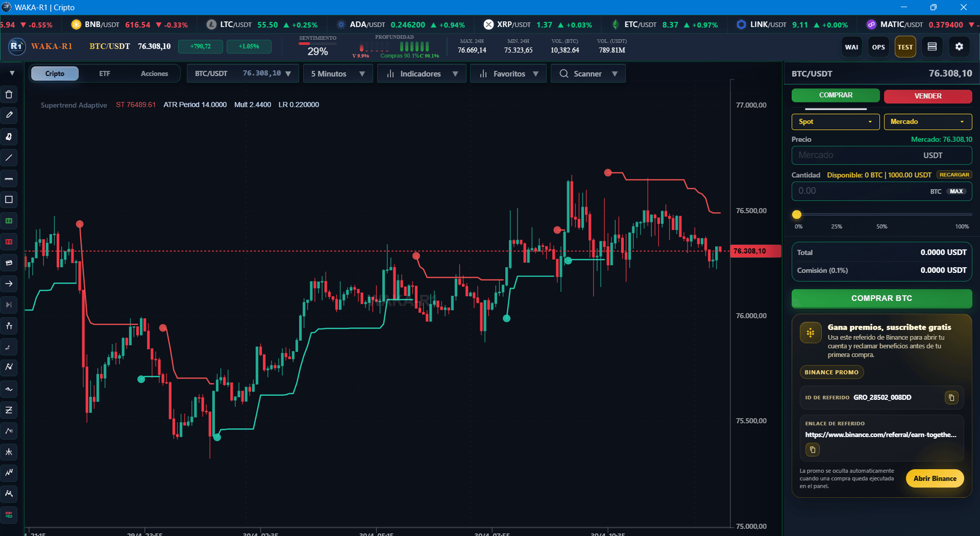Switch to the Cripto tab
The width and height of the screenshot is (980, 536).
coord(55,73)
